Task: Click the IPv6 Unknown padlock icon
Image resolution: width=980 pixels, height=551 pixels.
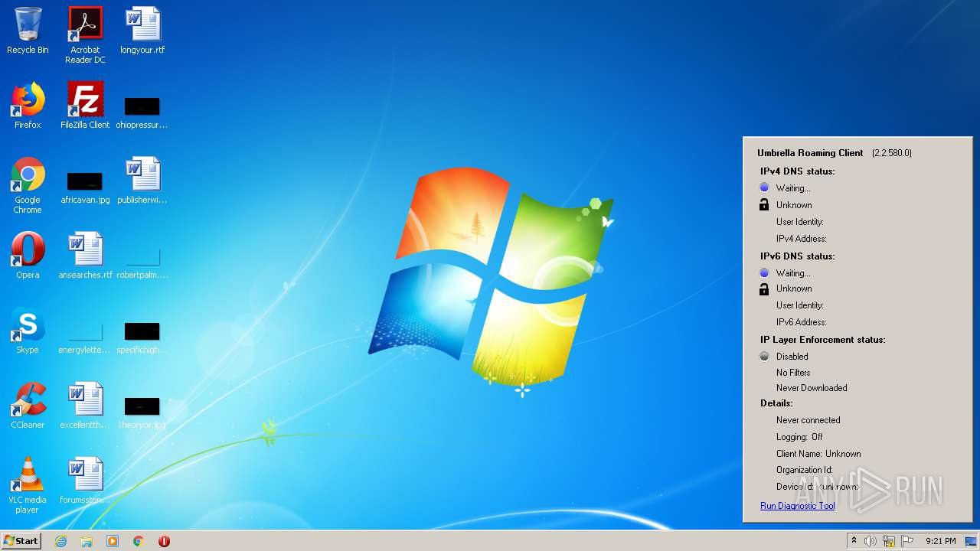Action: (764, 289)
